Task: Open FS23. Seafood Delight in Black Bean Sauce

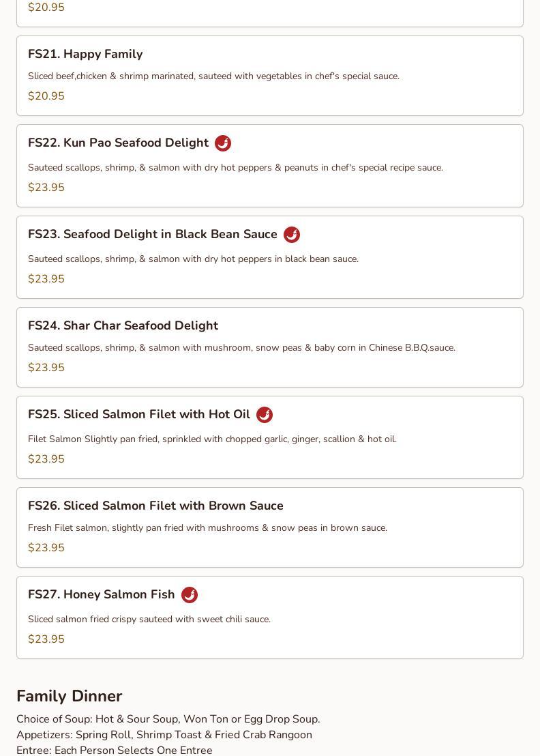Action: click(x=152, y=234)
